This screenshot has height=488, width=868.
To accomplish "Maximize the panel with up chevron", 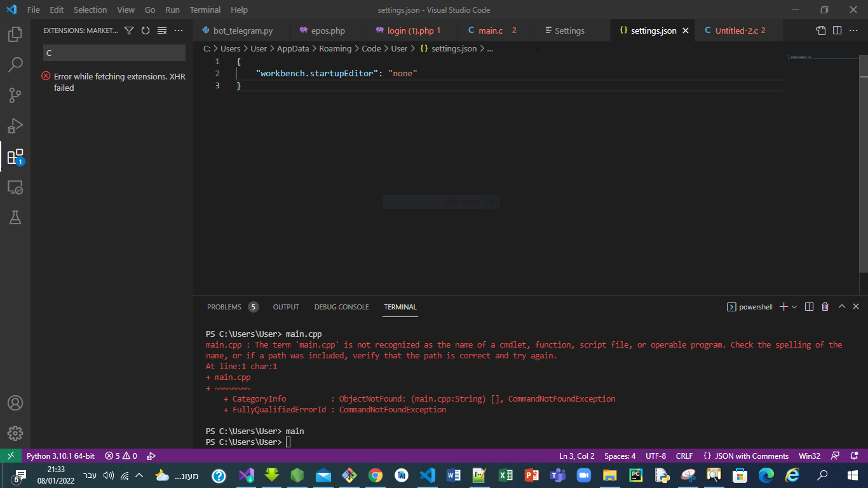I will coord(842,307).
